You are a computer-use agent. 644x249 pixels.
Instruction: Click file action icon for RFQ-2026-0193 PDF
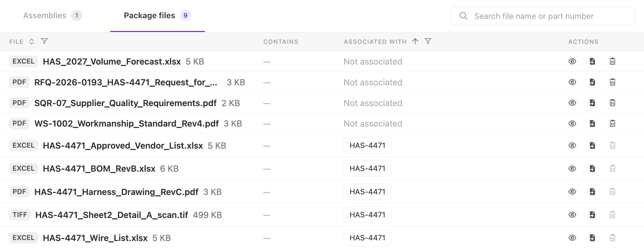pyautogui.click(x=592, y=82)
